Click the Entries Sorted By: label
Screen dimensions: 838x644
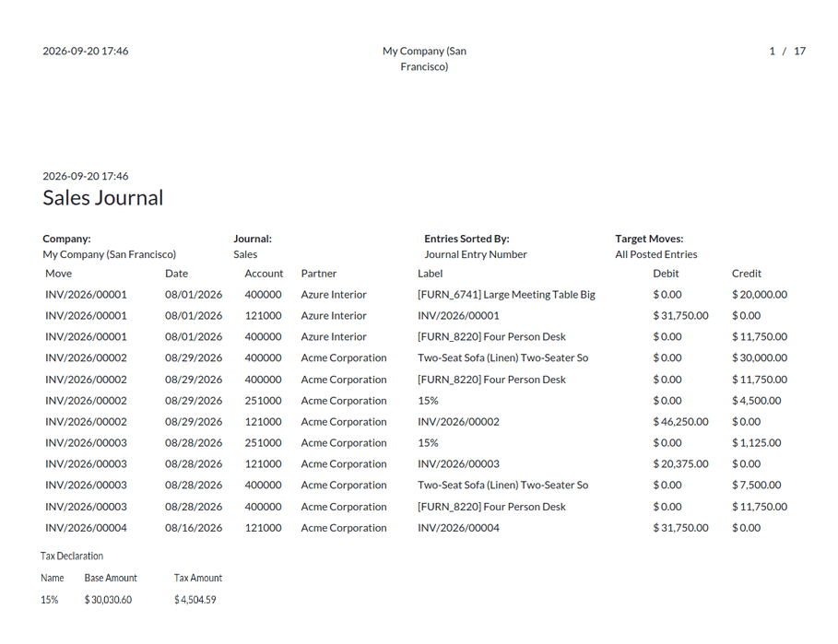tap(466, 239)
